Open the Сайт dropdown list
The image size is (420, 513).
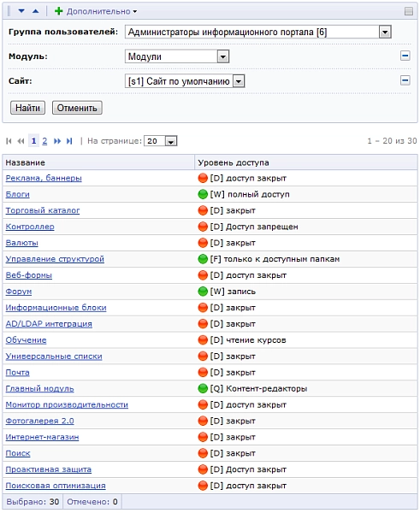click(239, 81)
